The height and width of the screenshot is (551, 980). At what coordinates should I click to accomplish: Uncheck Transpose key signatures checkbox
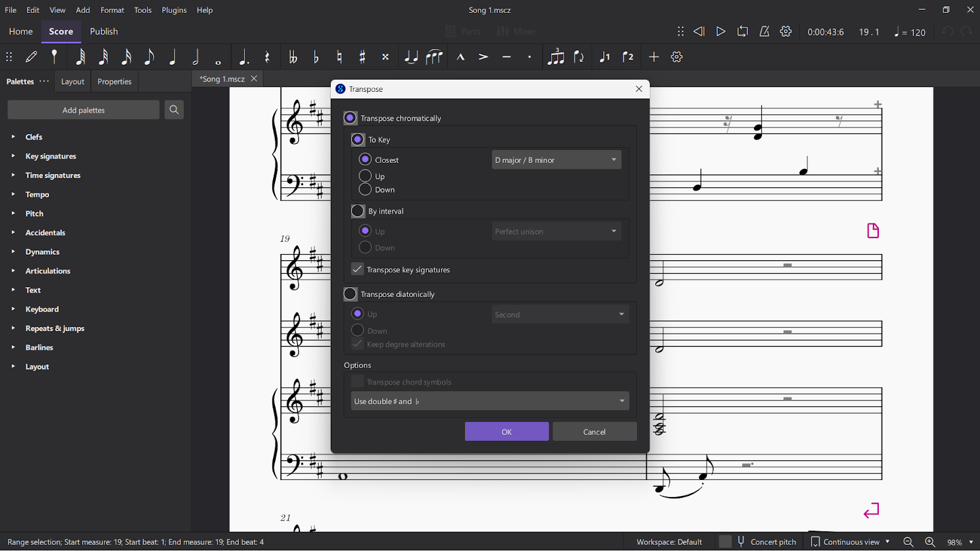[357, 269]
